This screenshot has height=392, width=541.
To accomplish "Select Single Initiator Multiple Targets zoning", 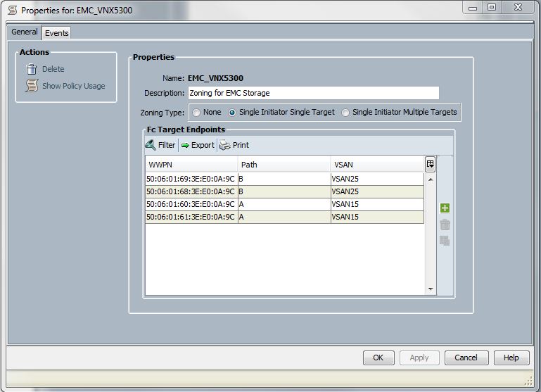I will (345, 113).
